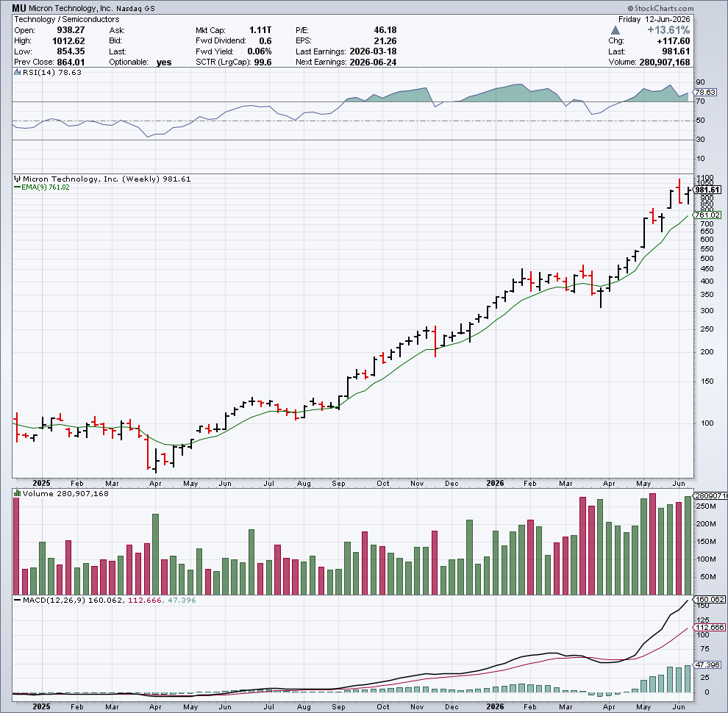Viewport: 728px width, 713px height.
Task: Click the 981.61 last price axis tag
Action: [707, 190]
